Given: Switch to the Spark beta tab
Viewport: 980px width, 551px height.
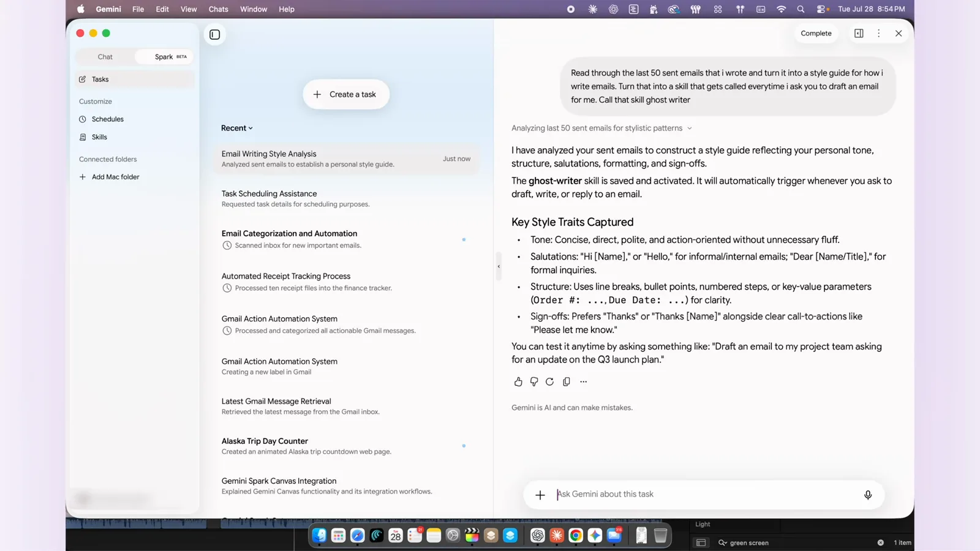Looking at the screenshot, I should pyautogui.click(x=165, y=57).
